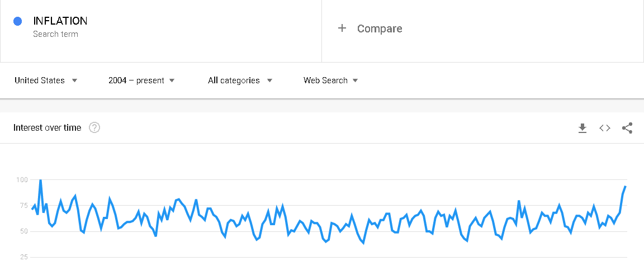
Task: Click the 50 axis label
Action: pos(23,231)
